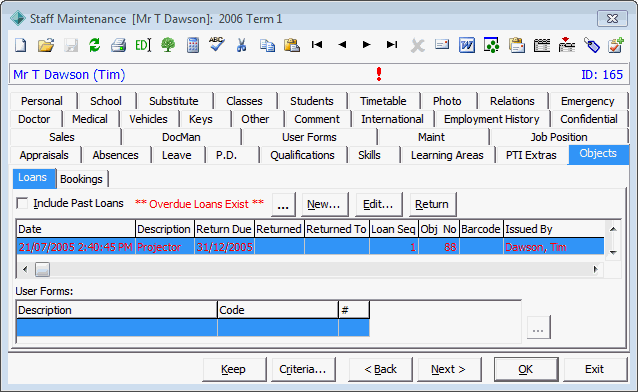The height and width of the screenshot is (392, 638).
Task: Go to first record arrow
Action: [317, 44]
